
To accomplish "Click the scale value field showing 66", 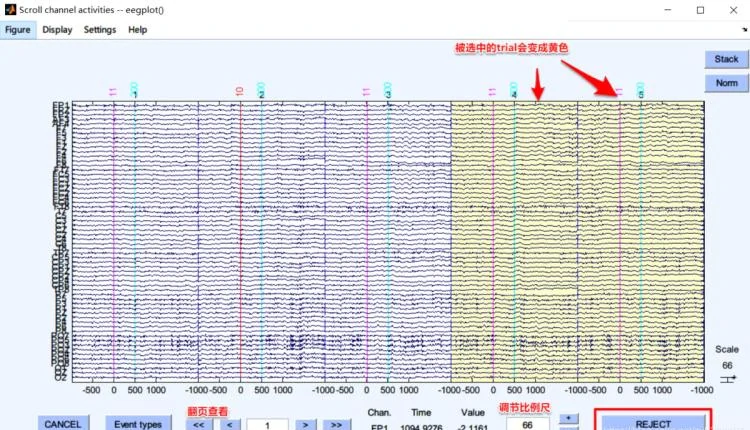I will pos(526,424).
